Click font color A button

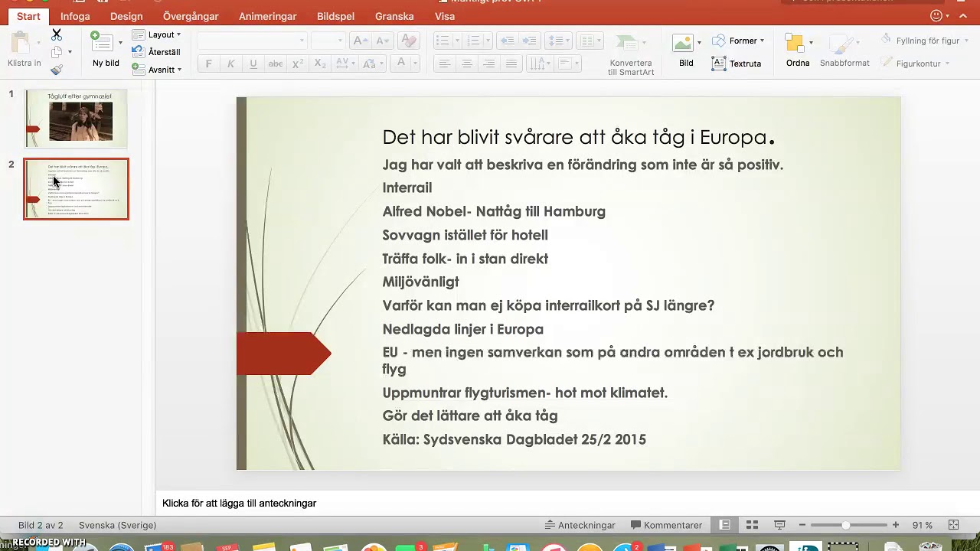click(x=400, y=64)
